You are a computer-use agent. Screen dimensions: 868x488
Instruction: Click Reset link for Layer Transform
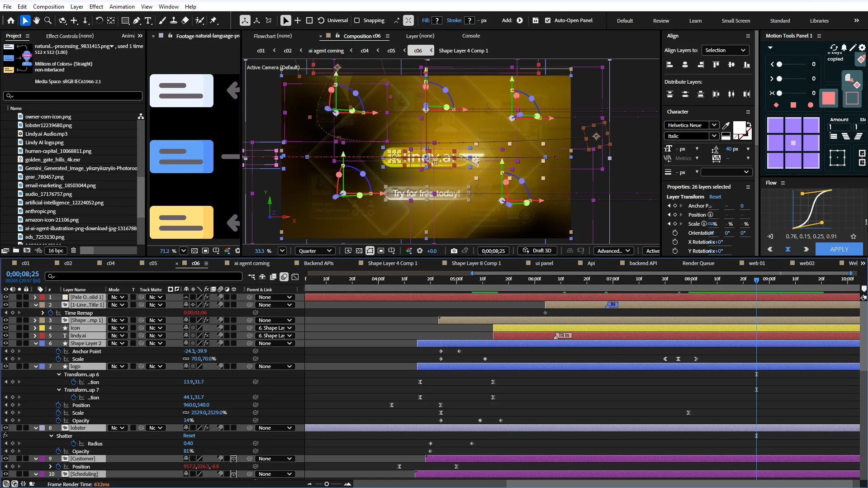click(715, 197)
